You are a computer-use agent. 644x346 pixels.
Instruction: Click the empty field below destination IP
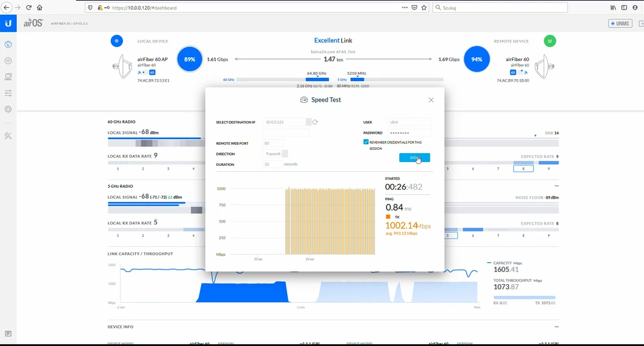(x=285, y=132)
